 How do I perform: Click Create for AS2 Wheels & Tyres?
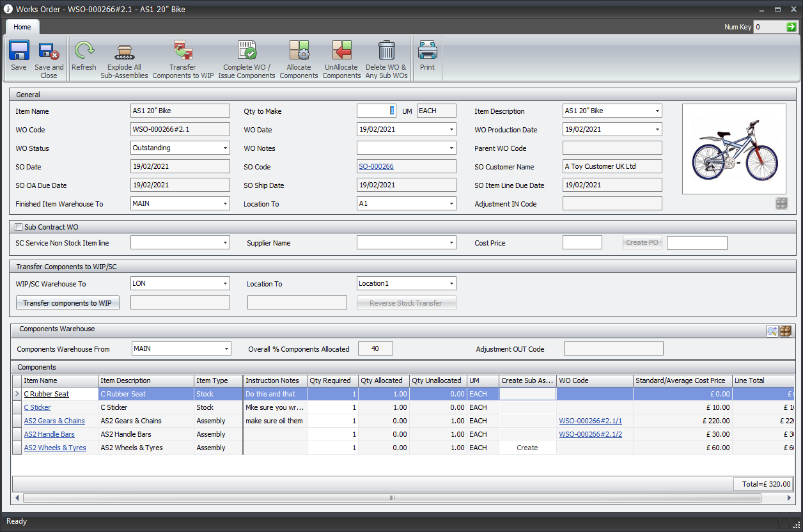[x=527, y=448]
